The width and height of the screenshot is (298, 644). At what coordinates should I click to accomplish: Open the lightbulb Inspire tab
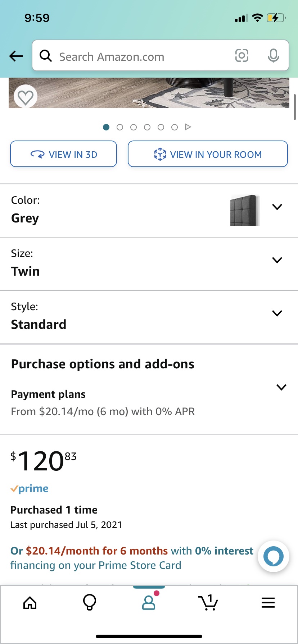[90, 603]
